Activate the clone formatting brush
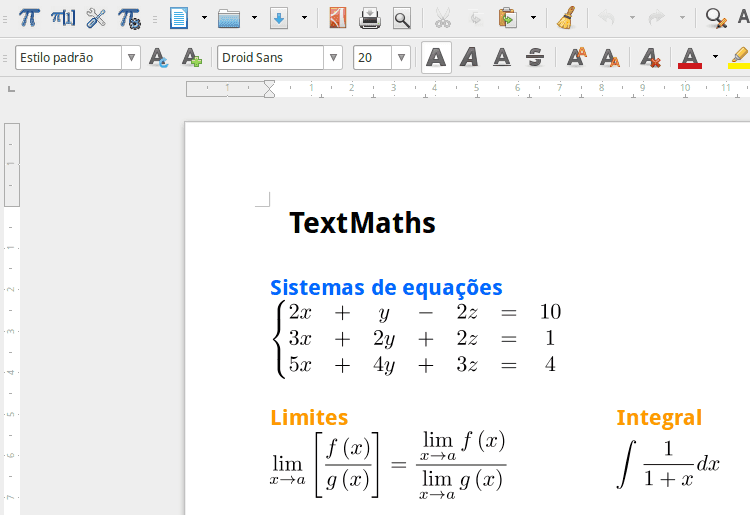The width and height of the screenshot is (750, 515). (566, 18)
